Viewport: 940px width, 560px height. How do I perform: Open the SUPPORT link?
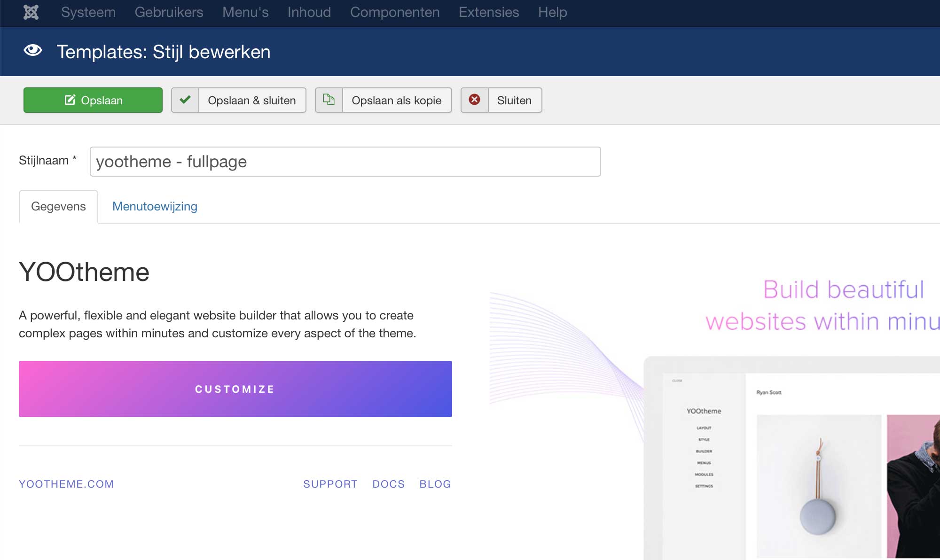click(330, 484)
